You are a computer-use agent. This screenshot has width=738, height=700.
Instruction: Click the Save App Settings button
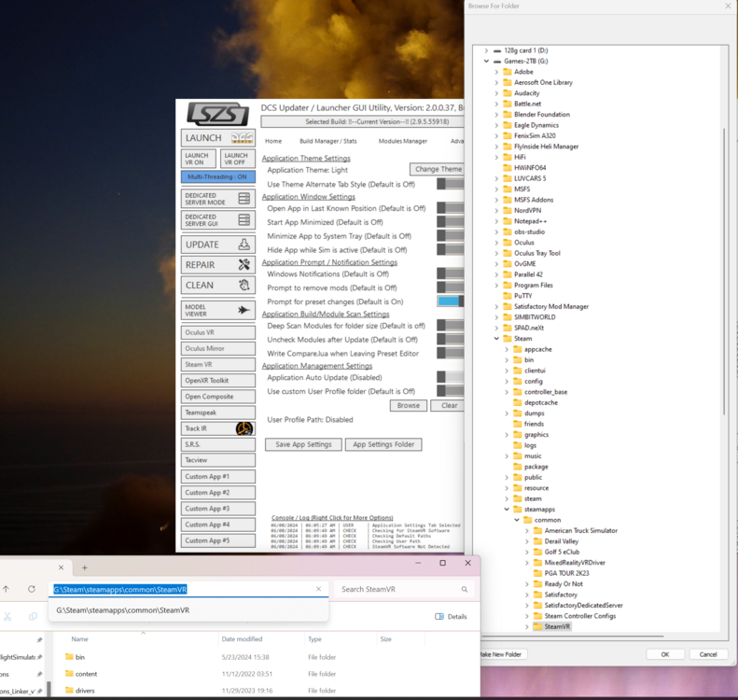(x=303, y=444)
